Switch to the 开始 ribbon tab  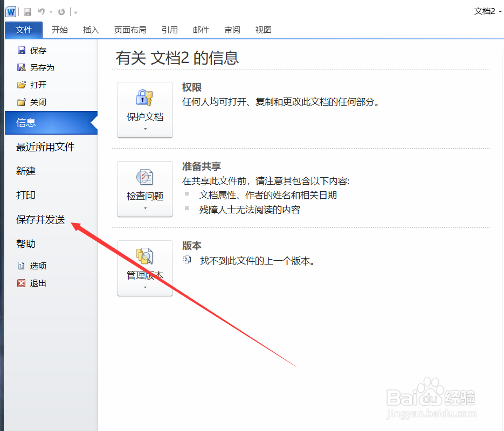[x=60, y=30]
